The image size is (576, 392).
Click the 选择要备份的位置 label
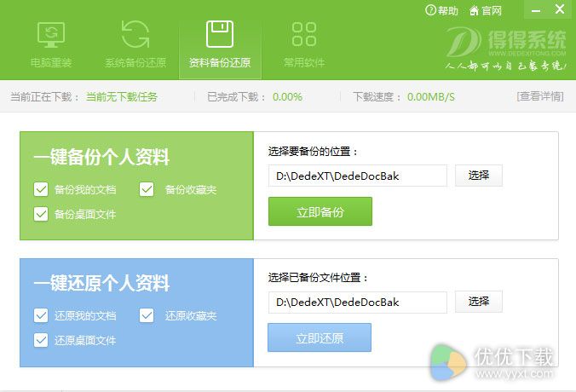click(313, 152)
